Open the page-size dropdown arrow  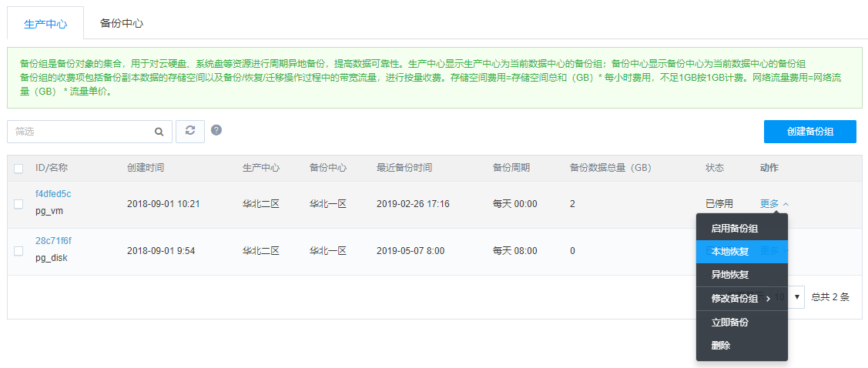[797, 297]
